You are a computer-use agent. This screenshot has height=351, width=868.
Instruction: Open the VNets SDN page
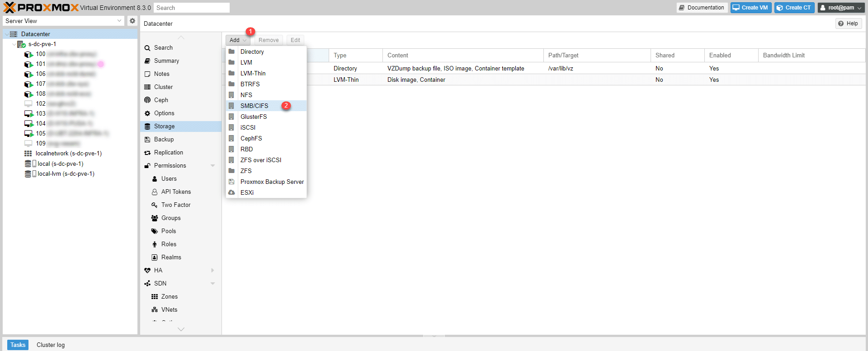tap(169, 310)
